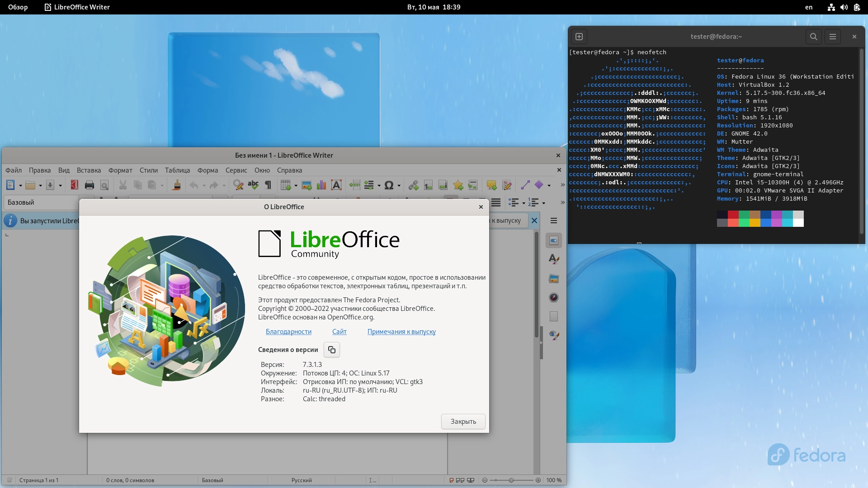Viewport: 868px width, 488px height.
Task: Open the Файл menu
Action: [x=14, y=170]
